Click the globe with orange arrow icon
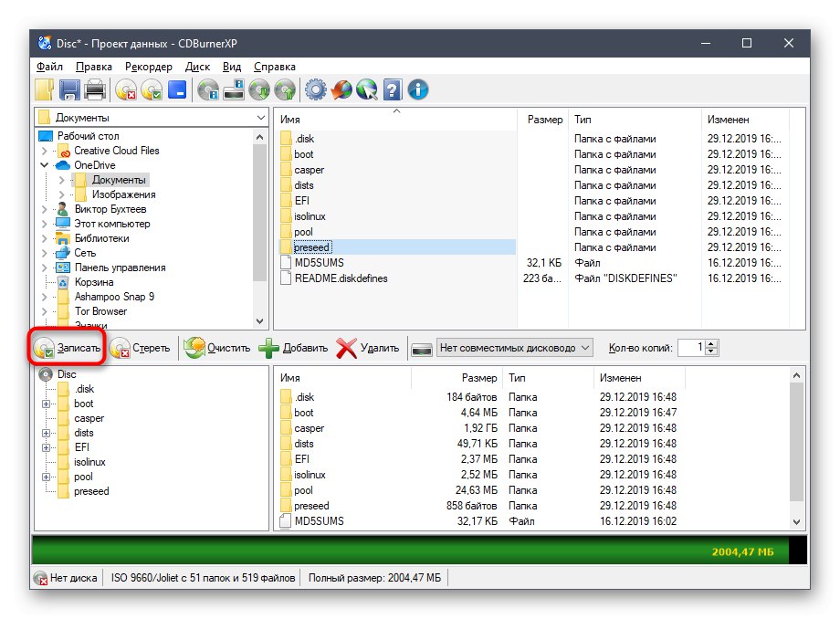840x619 pixels. coord(341,89)
